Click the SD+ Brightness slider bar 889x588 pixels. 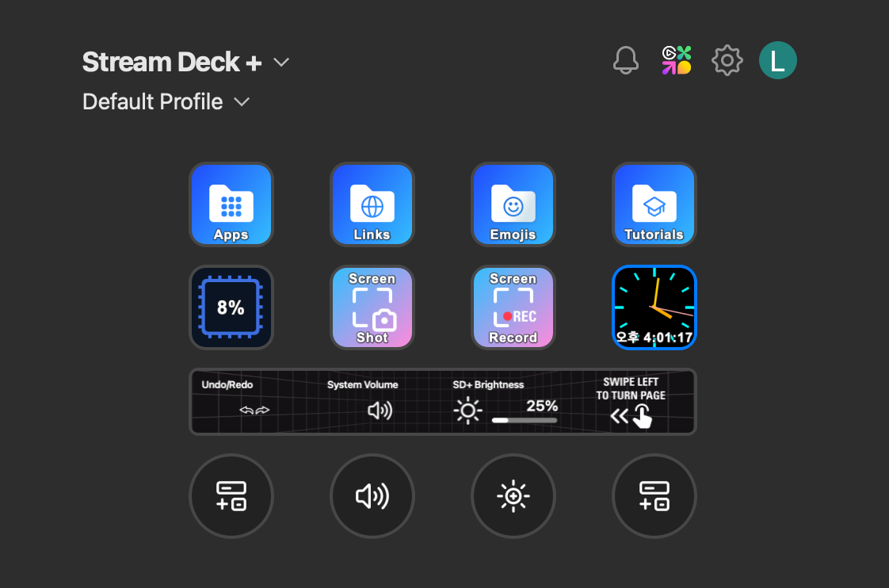click(x=525, y=420)
